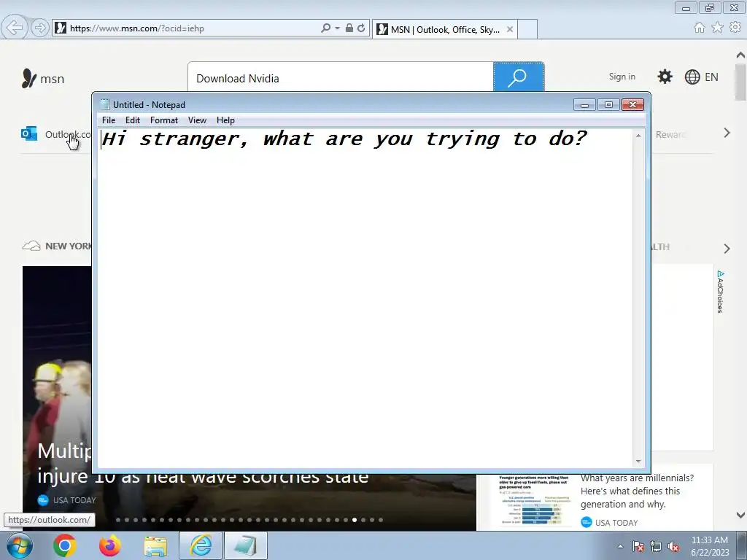Screen dimensions: 747x560
Task: Click the IE Home icon
Action: pyautogui.click(x=700, y=28)
